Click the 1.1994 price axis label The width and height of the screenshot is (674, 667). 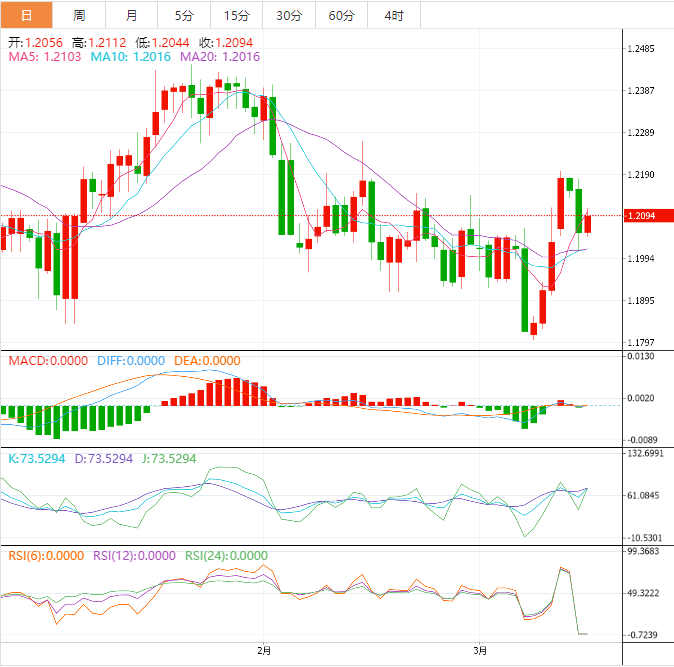coord(641,258)
